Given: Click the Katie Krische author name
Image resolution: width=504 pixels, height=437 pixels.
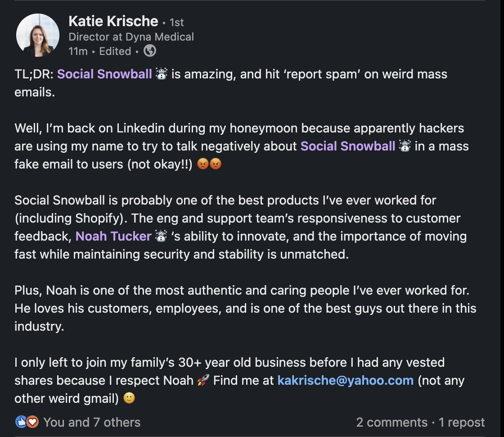Looking at the screenshot, I should [113, 21].
